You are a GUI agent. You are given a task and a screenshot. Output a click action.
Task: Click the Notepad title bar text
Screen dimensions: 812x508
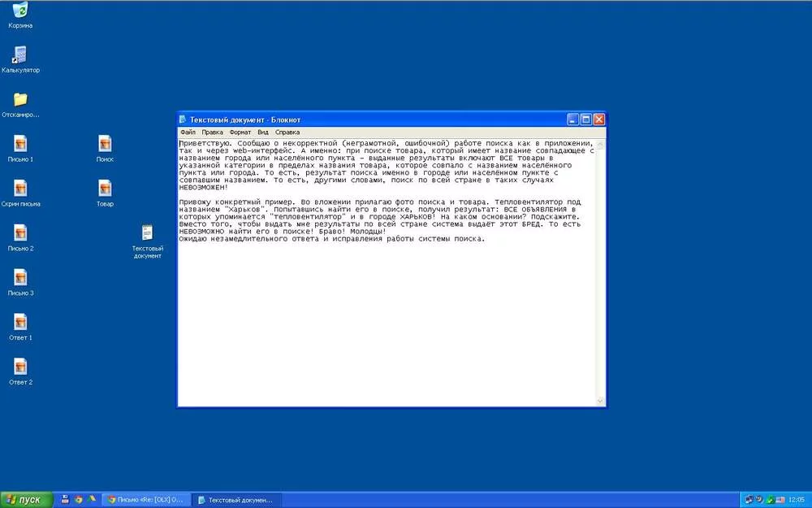click(245, 119)
